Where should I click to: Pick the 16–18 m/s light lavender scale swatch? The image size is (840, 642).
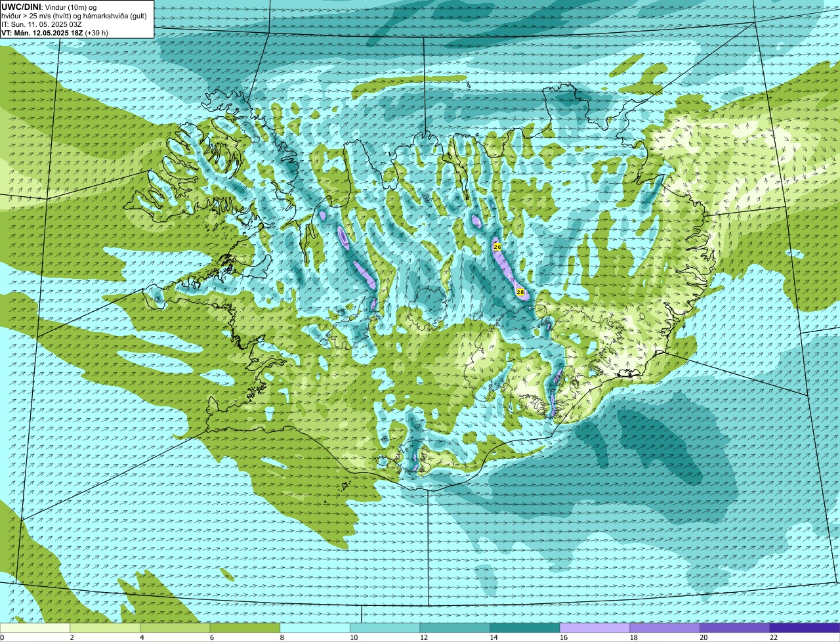pos(595,628)
